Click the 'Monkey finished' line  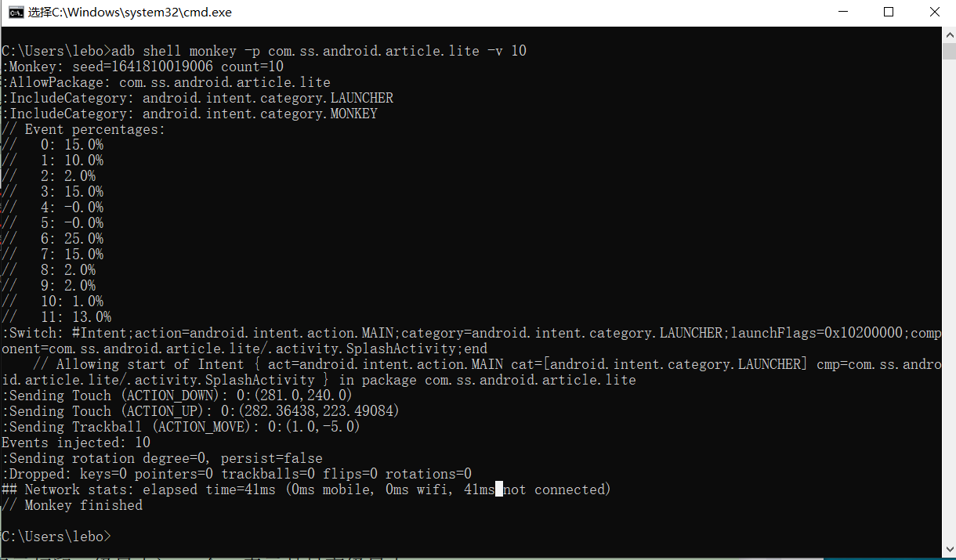pos(73,505)
